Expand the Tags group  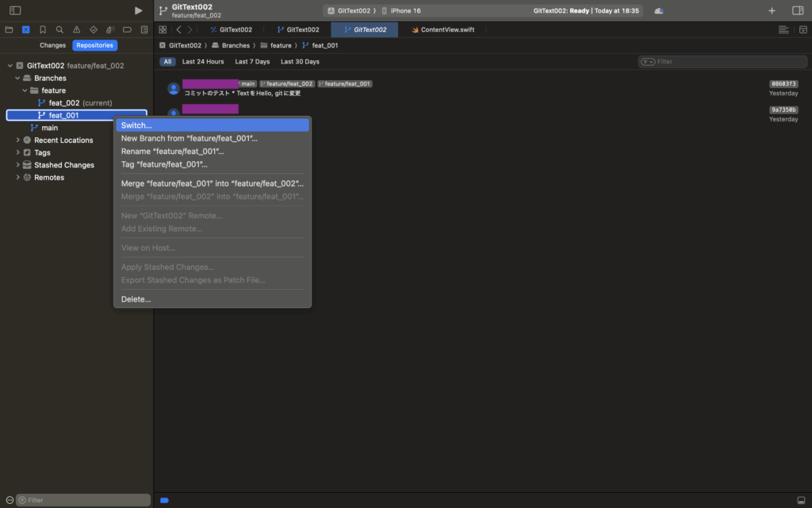pos(17,152)
